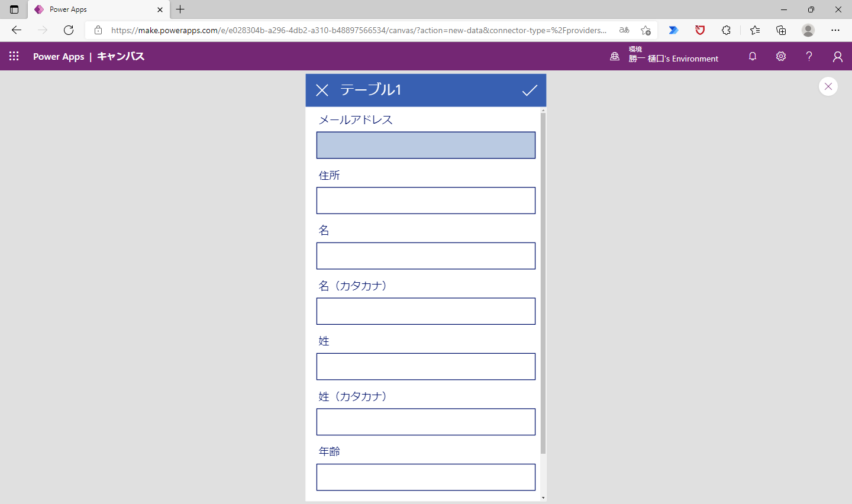Image resolution: width=852 pixels, height=504 pixels.
Task: Close the Power Apps browser tab
Action: [x=160, y=9]
